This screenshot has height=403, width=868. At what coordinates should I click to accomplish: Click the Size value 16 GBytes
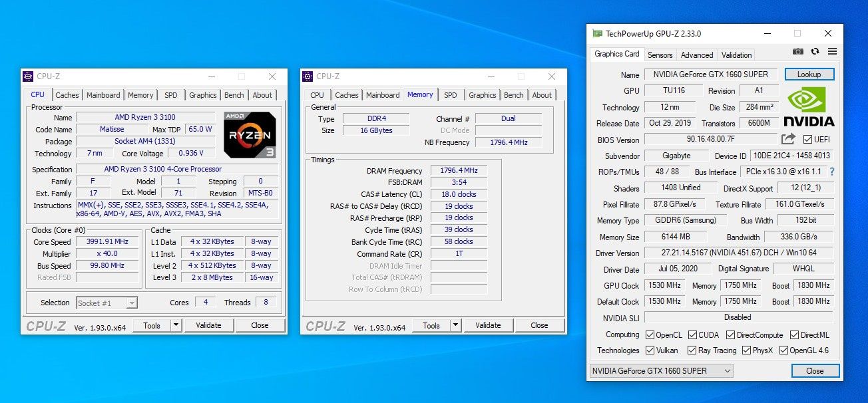point(375,130)
